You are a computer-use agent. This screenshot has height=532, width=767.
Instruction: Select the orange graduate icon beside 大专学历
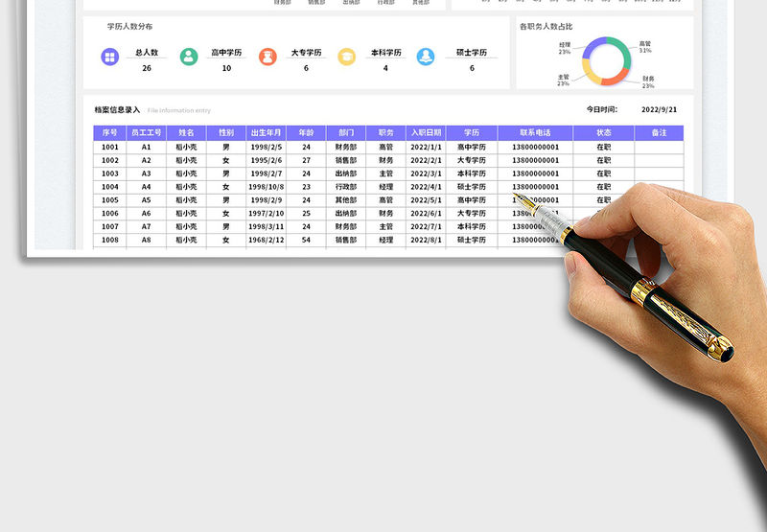click(267, 58)
